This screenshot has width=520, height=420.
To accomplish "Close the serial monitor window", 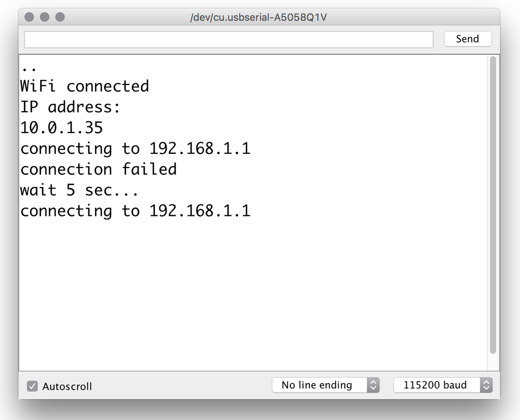I will (29, 17).
